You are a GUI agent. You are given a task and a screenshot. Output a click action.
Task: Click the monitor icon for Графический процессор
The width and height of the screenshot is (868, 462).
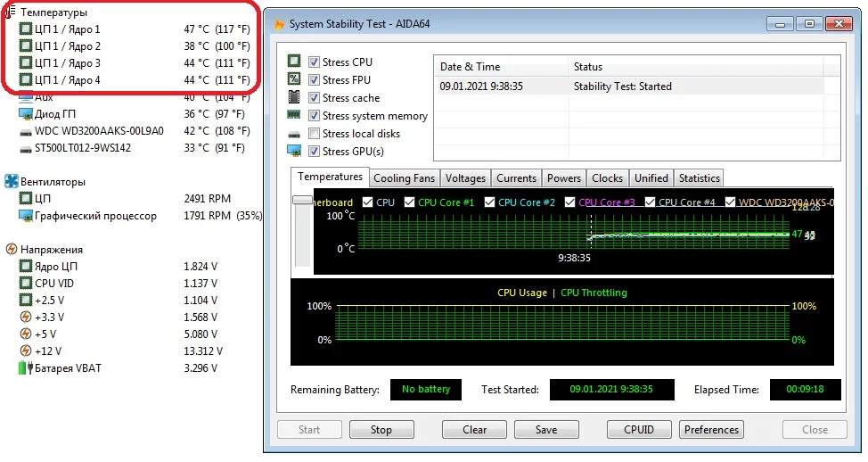26,216
